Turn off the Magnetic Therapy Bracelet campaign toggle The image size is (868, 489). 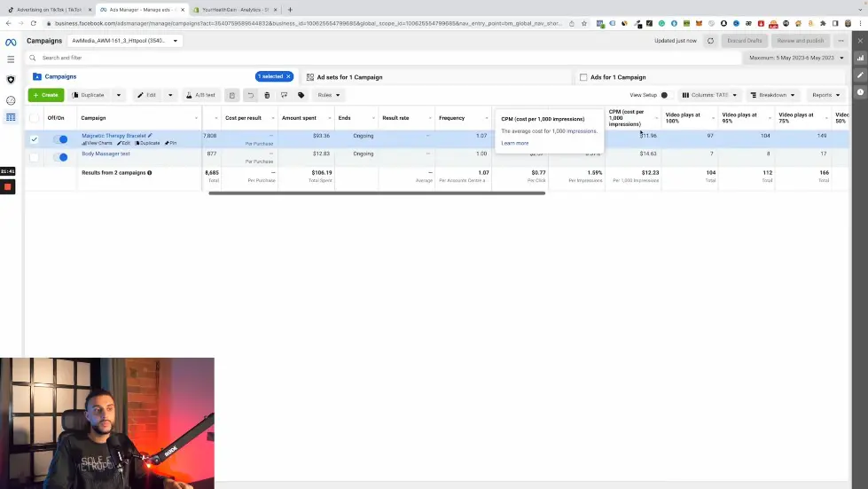60,139
